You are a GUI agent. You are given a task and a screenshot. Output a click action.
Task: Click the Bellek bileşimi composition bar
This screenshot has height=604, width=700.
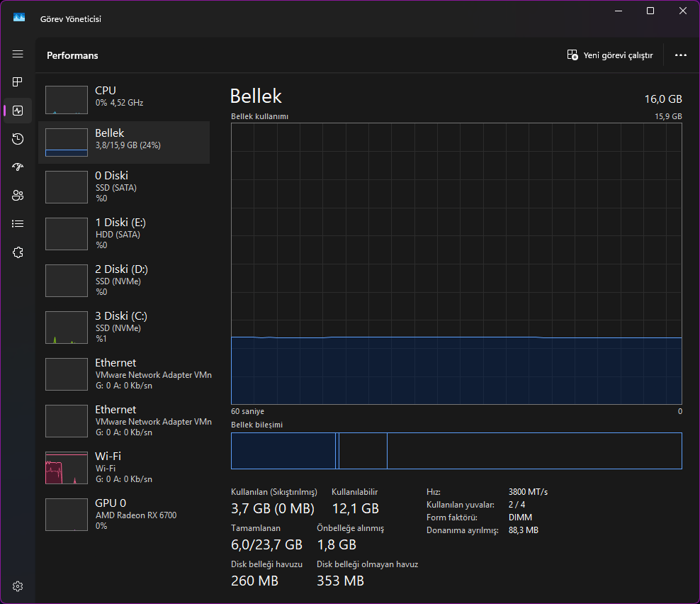pos(456,451)
